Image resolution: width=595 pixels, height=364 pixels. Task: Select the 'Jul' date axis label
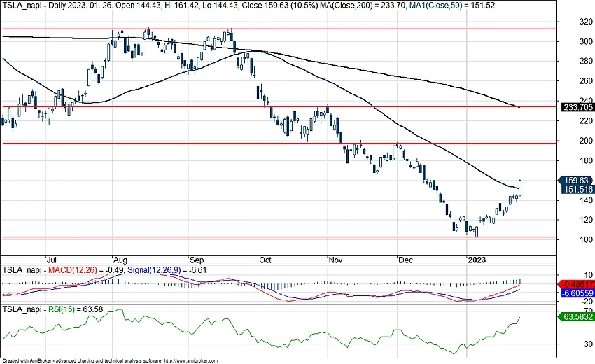51,260
